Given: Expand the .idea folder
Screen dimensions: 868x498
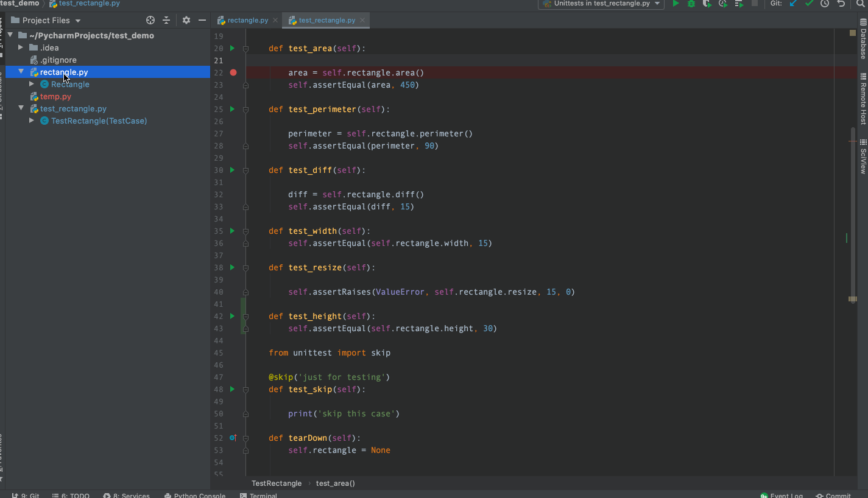Looking at the screenshot, I should (21, 47).
